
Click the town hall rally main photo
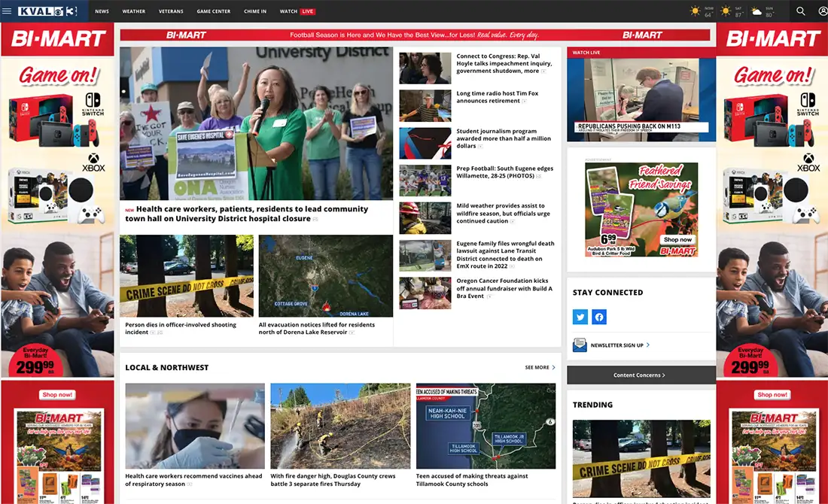pos(256,123)
